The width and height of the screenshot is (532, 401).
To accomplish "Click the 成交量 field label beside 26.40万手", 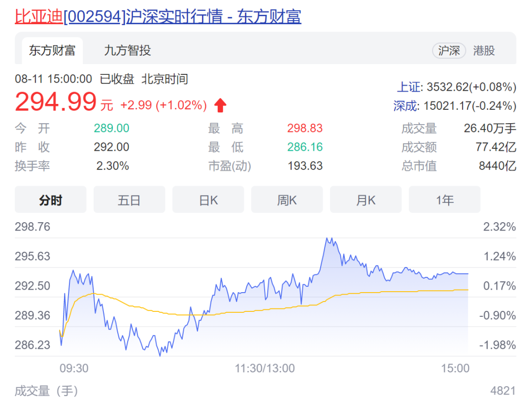I will pos(419,128).
